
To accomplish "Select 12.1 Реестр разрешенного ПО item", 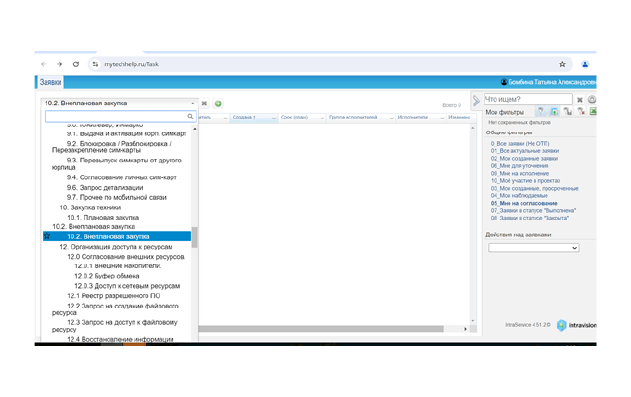I will point(113,296).
